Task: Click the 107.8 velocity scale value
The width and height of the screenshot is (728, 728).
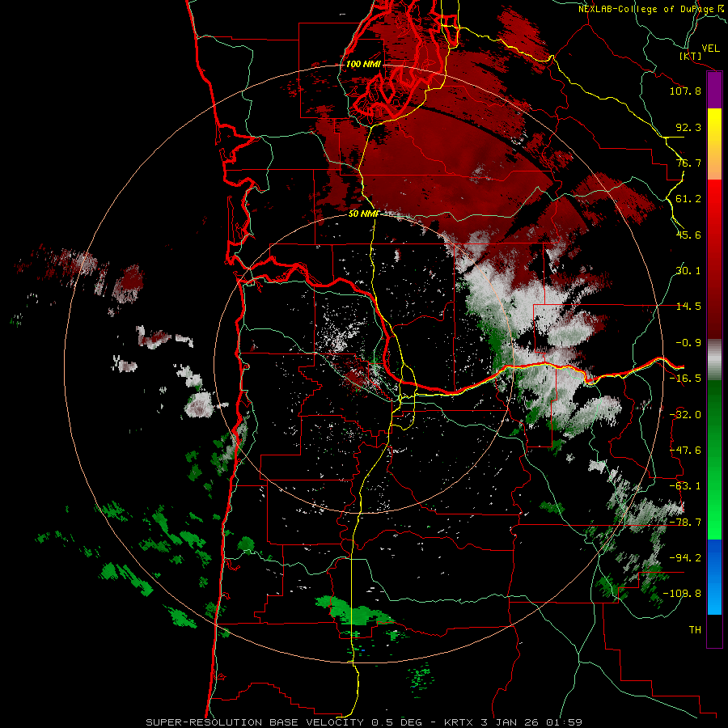Action: [685, 91]
